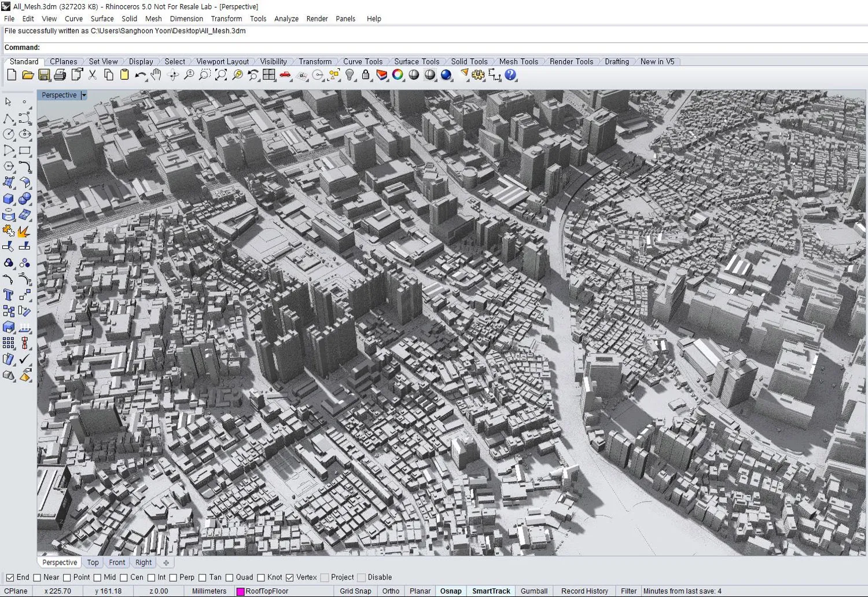Toggle the Gumball status bar button

(534, 591)
